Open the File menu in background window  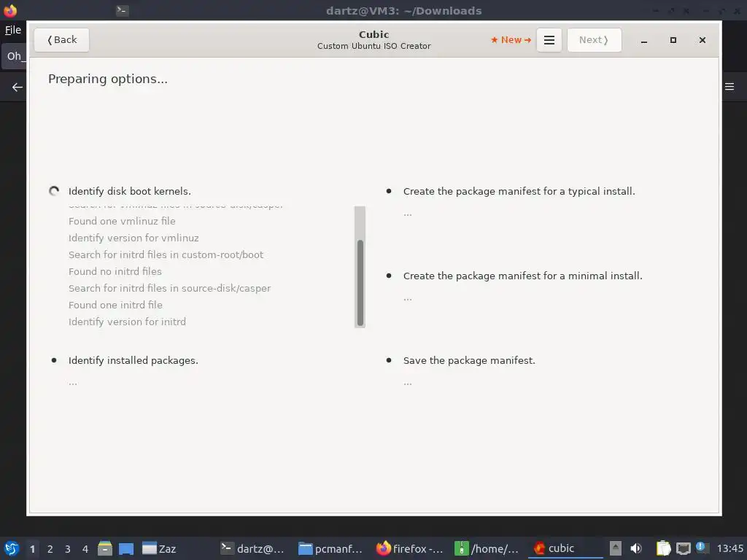click(x=13, y=30)
